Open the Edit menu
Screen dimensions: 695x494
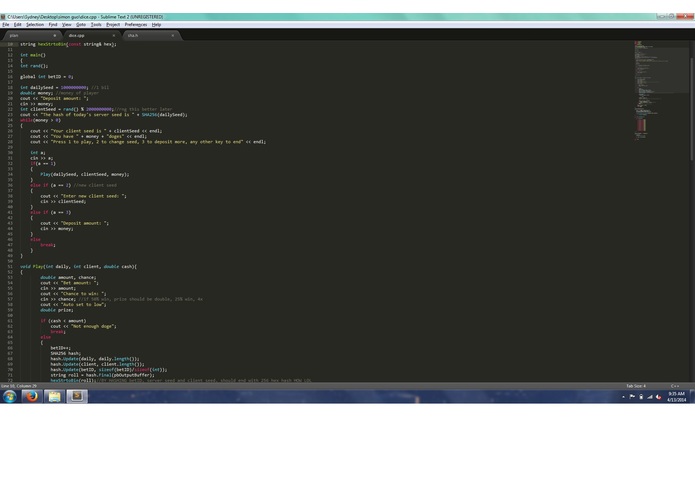[x=18, y=25]
